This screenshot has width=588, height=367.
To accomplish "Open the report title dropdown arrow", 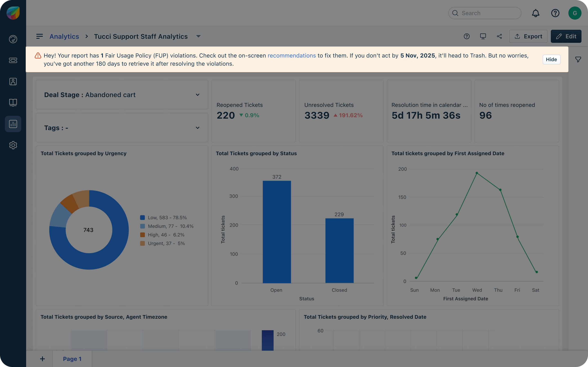I will [x=198, y=36].
